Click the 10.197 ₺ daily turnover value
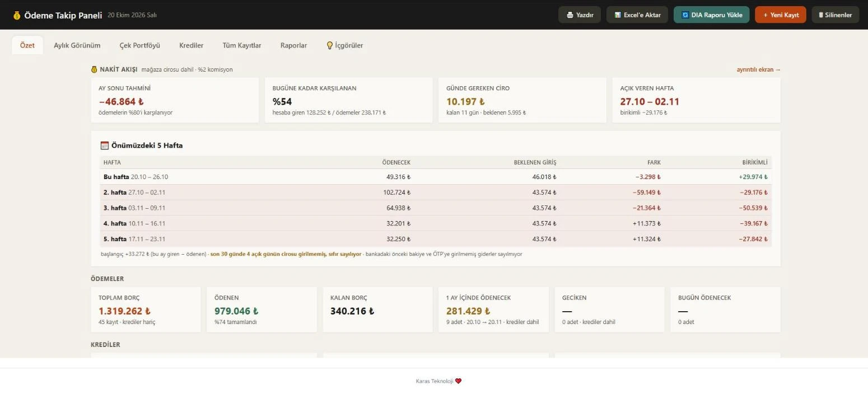The image size is (868, 394). point(465,102)
